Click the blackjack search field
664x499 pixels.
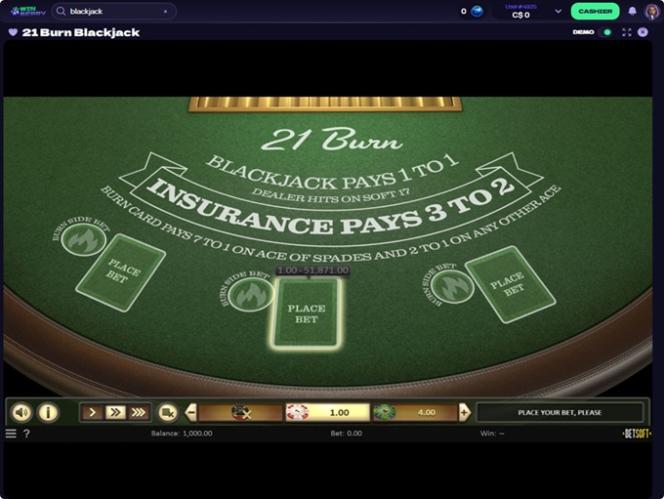pyautogui.click(x=114, y=12)
